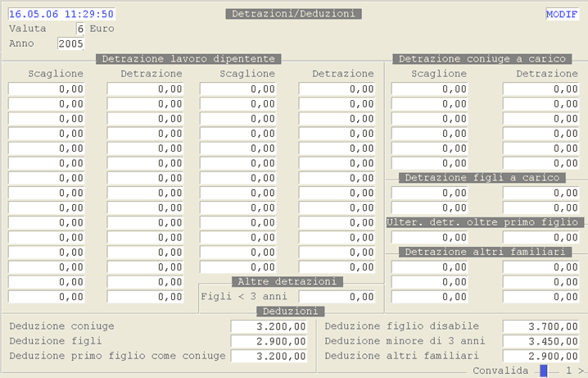Click the Anno field showing 2005

[70, 43]
